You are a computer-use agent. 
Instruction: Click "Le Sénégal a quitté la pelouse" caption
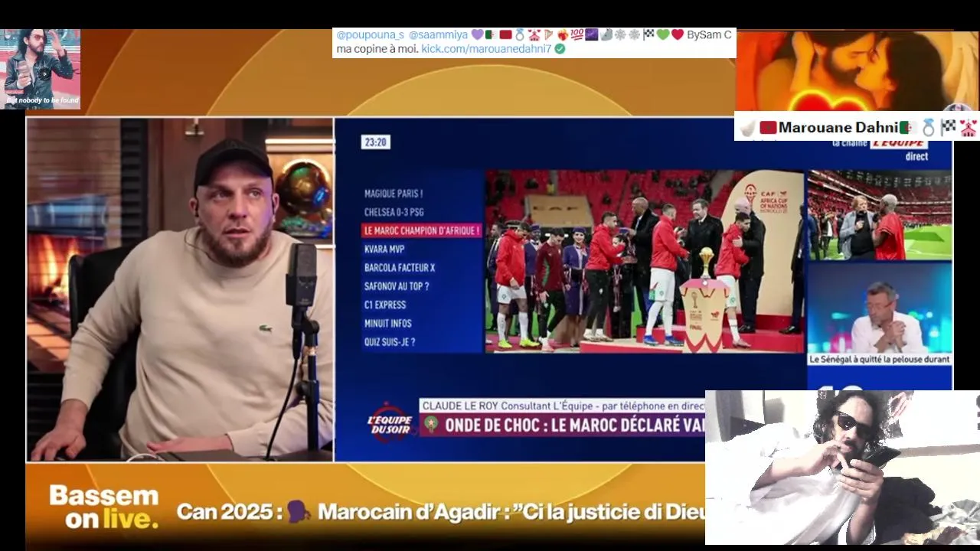880,359
